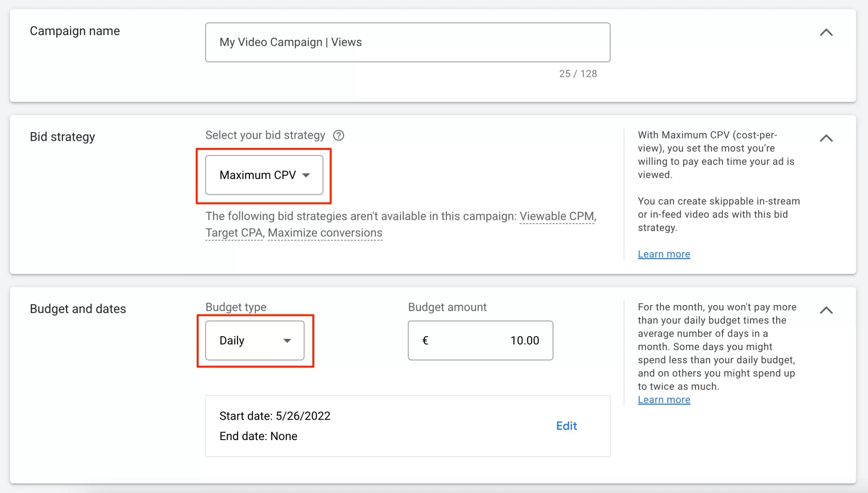Screen dimensions: 868x493
Task: Click the Viewable CPM dotted-underline term
Action: coord(556,216)
